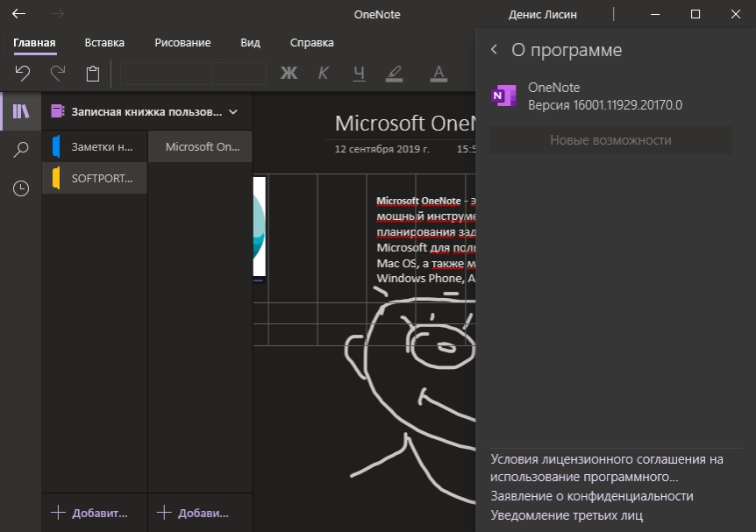Open the Главная tab

coord(34,43)
